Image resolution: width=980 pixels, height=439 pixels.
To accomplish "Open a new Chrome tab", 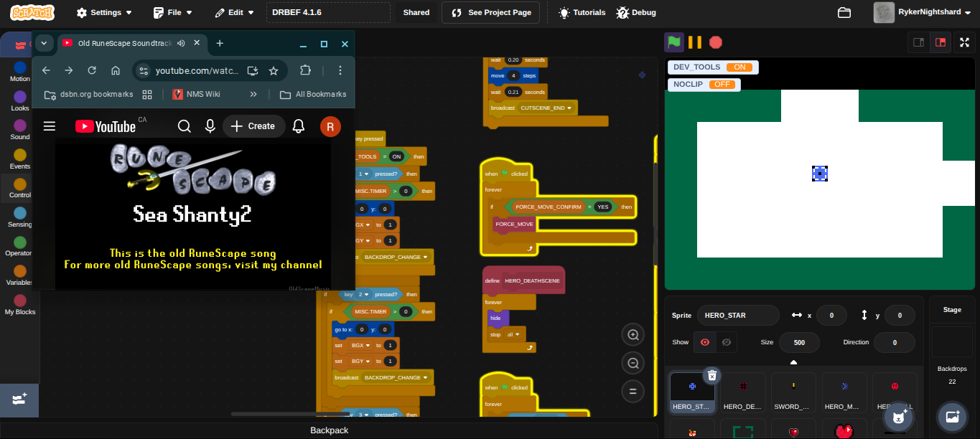I will (220, 43).
